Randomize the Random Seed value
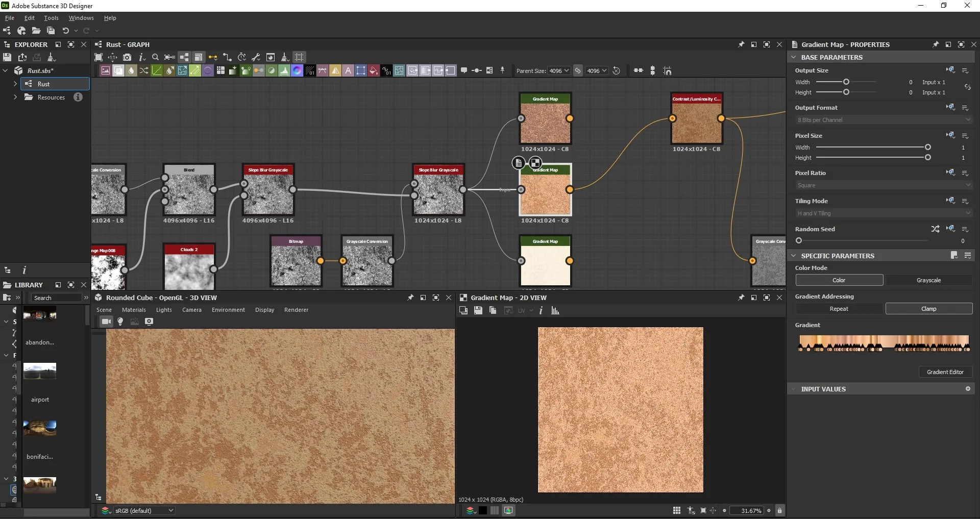The height and width of the screenshot is (519, 980). [x=935, y=229]
